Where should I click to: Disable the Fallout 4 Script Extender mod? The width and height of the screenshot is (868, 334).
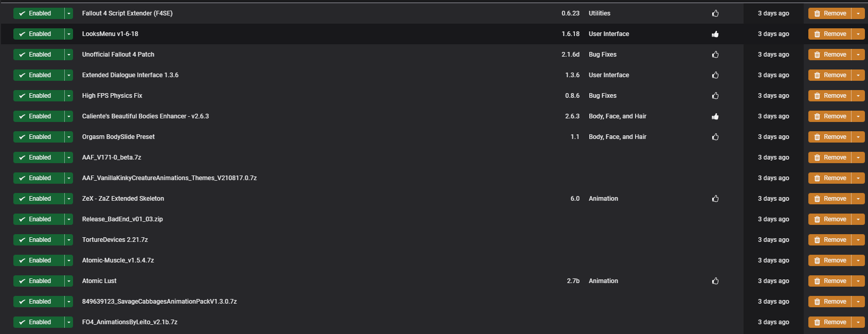click(x=39, y=13)
